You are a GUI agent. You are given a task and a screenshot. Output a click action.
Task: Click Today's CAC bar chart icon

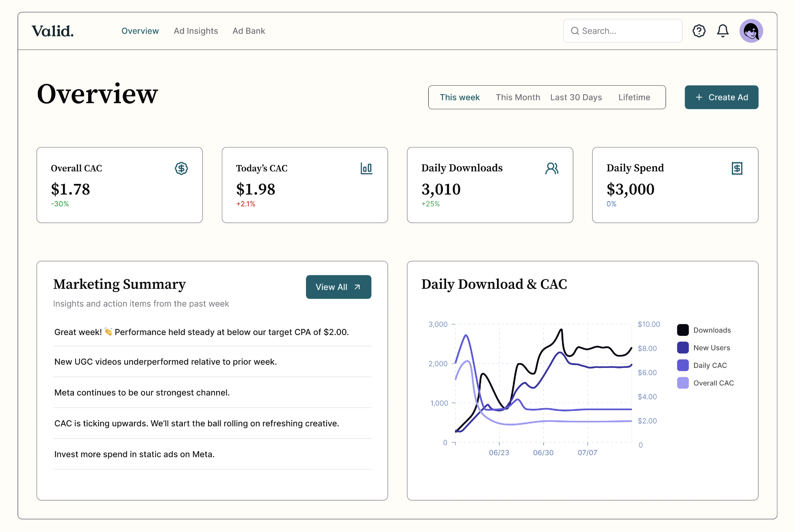pos(366,168)
